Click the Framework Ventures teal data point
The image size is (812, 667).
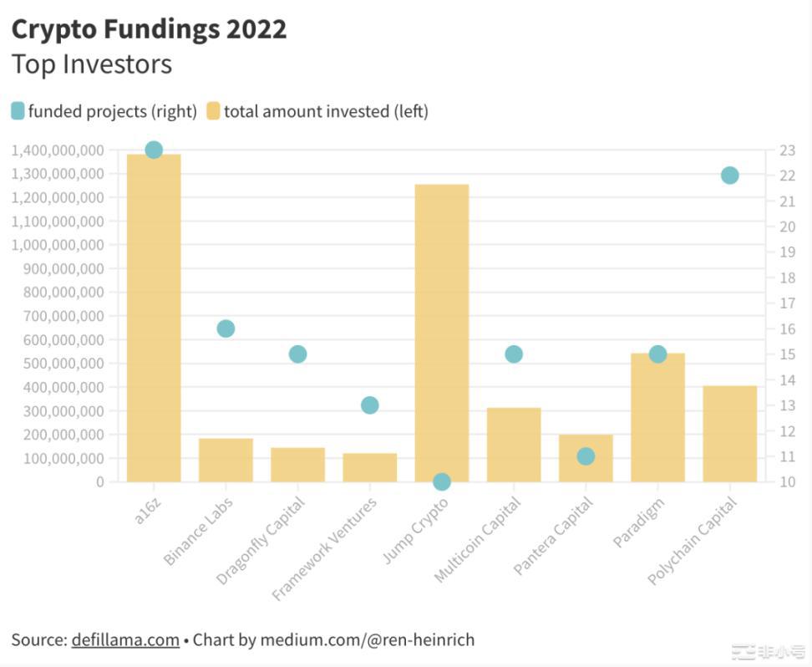coord(370,405)
